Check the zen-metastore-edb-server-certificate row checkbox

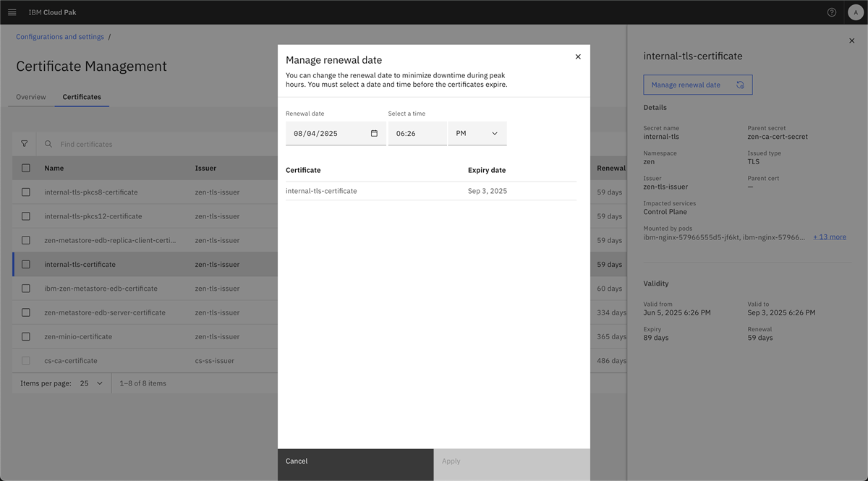pos(26,312)
